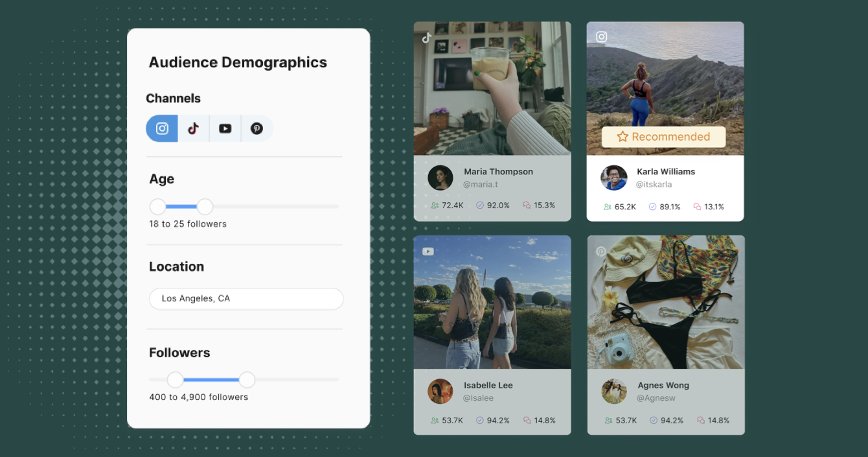
Task: Click the Age section heading
Action: [x=161, y=179]
